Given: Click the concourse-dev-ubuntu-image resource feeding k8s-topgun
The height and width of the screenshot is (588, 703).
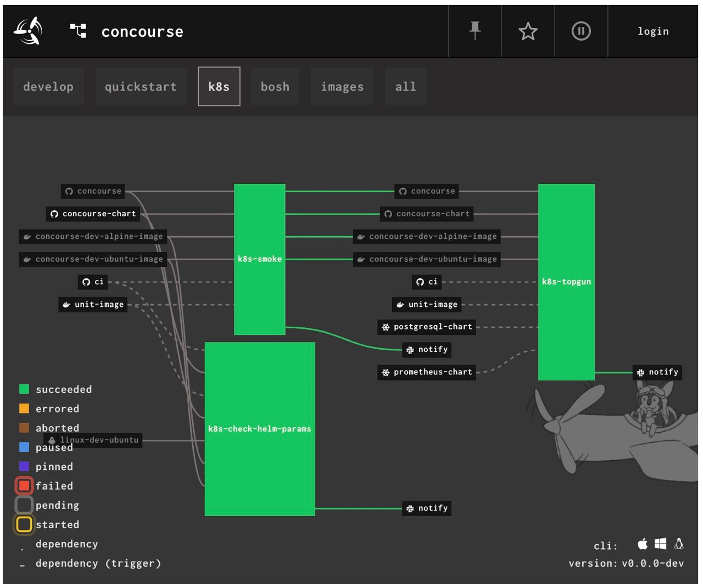Looking at the screenshot, I should (x=427, y=259).
